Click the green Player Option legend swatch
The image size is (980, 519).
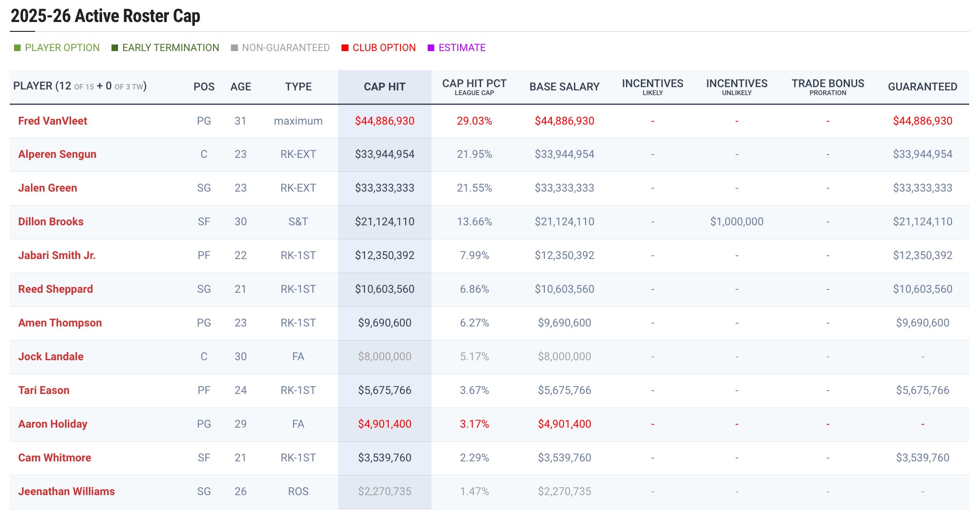coord(17,48)
